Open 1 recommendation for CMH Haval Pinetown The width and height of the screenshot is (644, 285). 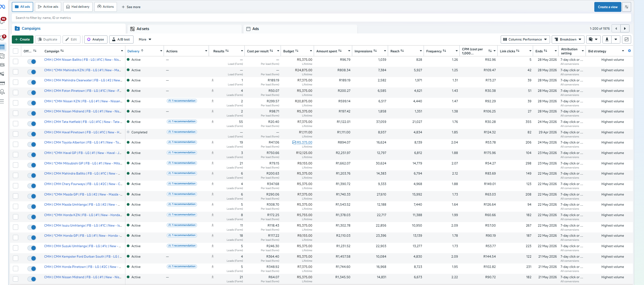[x=182, y=132]
